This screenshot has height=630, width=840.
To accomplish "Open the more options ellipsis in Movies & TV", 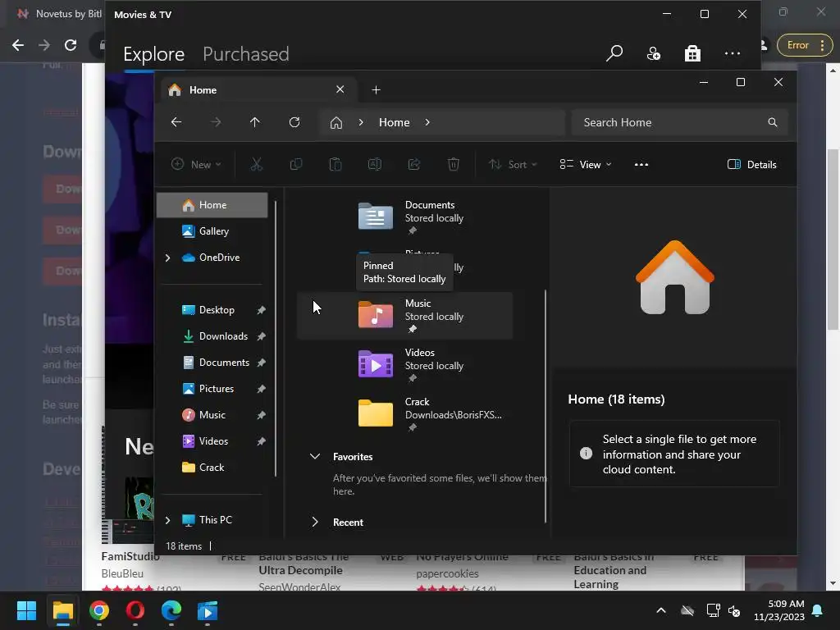I will pyautogui.click(x=733, y=53).
